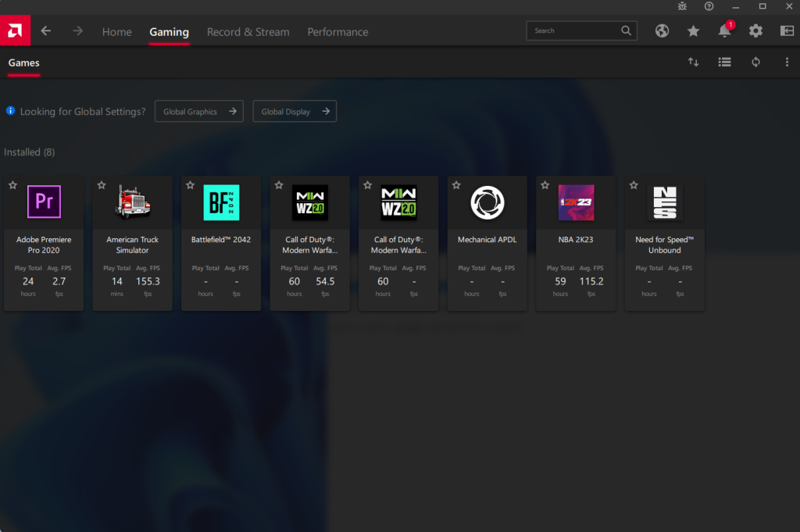Open the Need for Speed Unbound icon
Image resolution: width=800 pixels, height=532 pixels.
coord(665,202)
